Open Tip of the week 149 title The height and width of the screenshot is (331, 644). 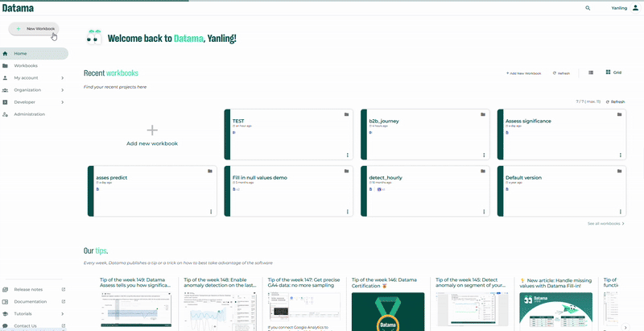click(134, 283)
